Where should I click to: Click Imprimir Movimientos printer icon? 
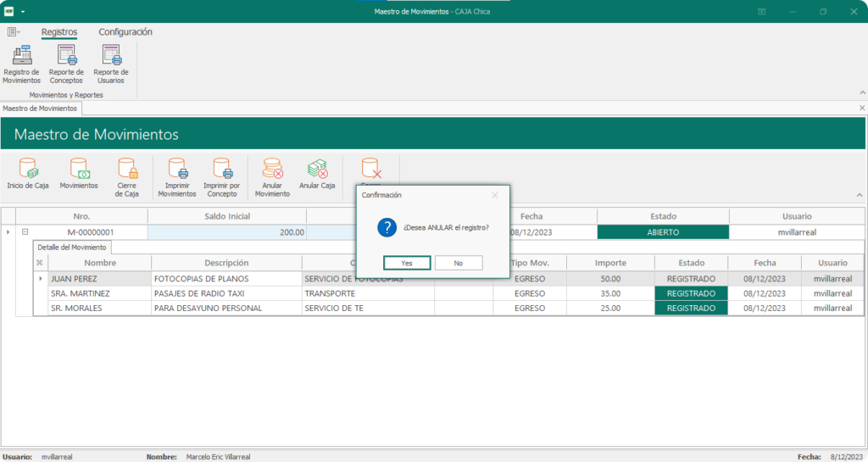click(177, 169)
